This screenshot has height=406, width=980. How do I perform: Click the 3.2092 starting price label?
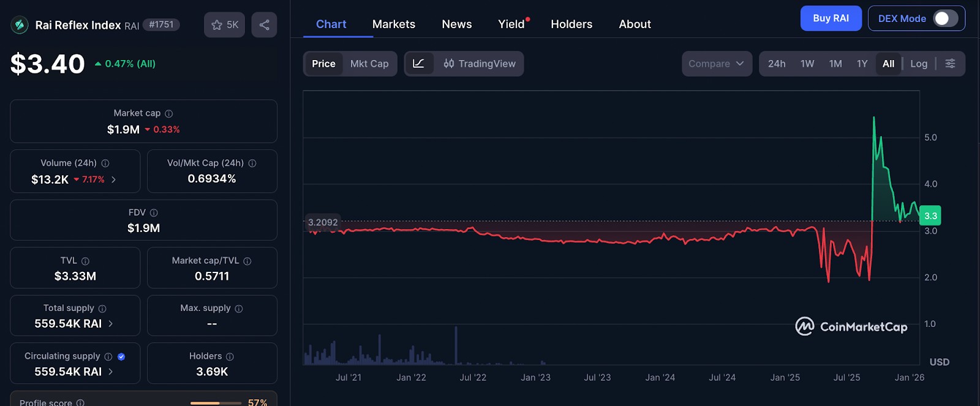(x=323, y=222)
